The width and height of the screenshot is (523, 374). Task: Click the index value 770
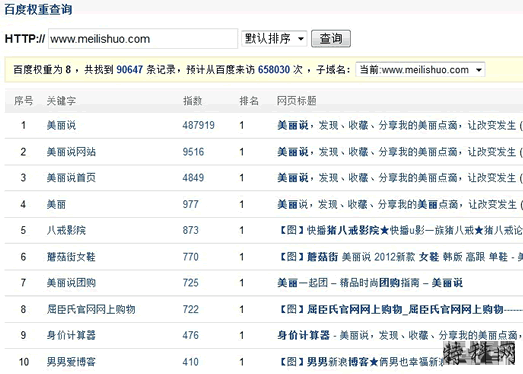[x=190, y=257]
